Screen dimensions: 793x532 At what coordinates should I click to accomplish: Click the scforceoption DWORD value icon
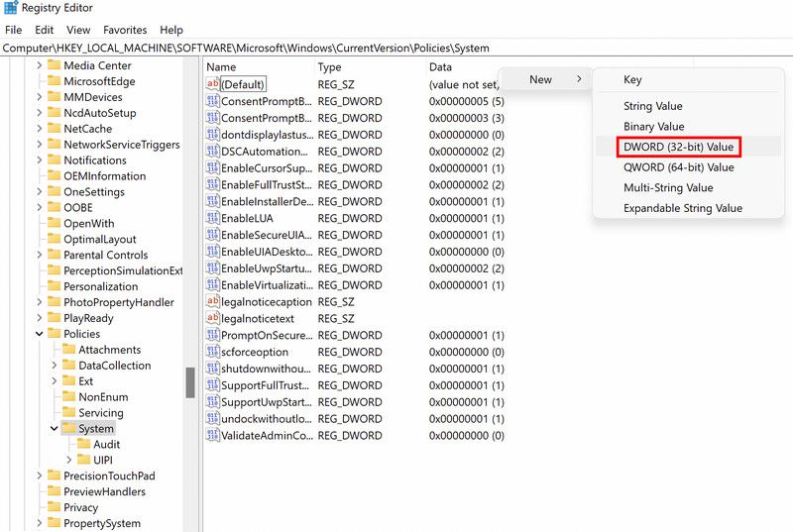point(212,352)
